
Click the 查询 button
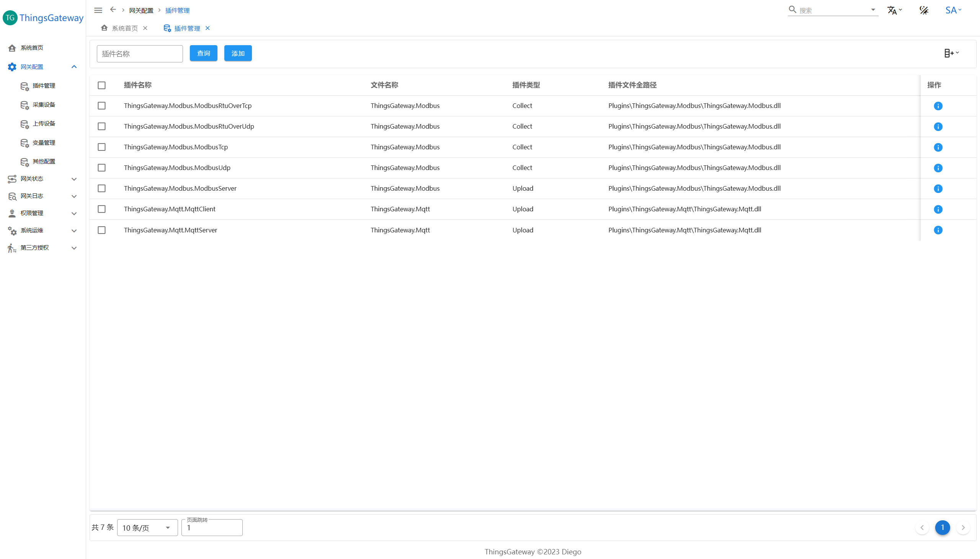pyautogui.click(x=203, y=53)
